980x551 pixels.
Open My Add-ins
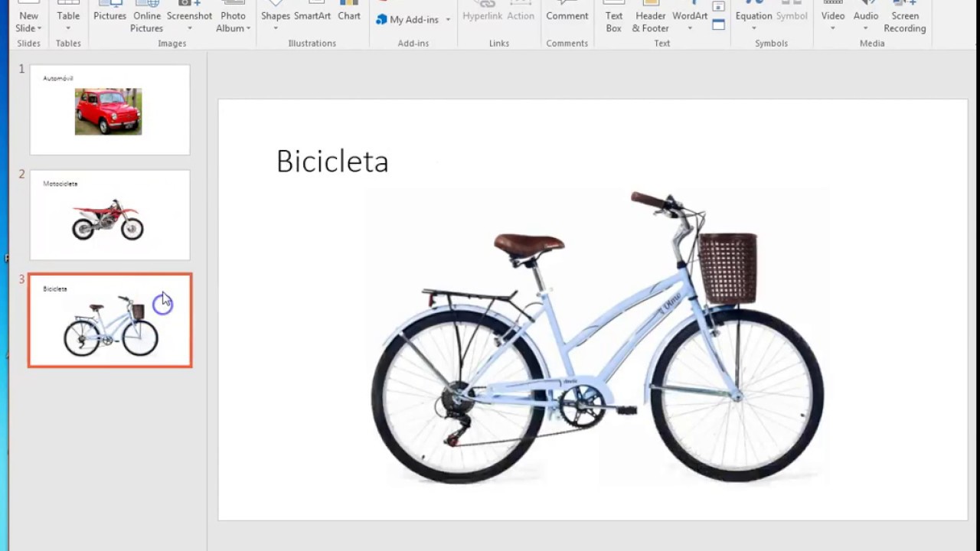[407, 19]
